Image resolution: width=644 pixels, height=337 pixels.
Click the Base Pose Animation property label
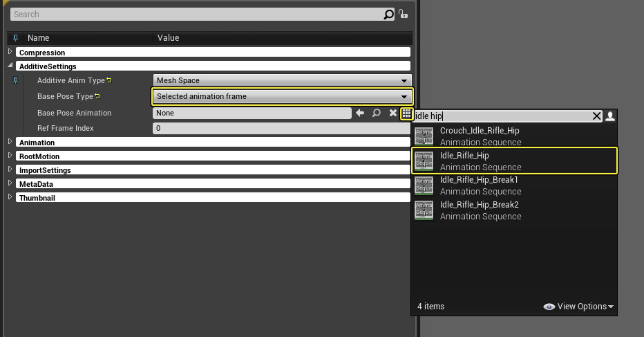[x=75, y=113]
